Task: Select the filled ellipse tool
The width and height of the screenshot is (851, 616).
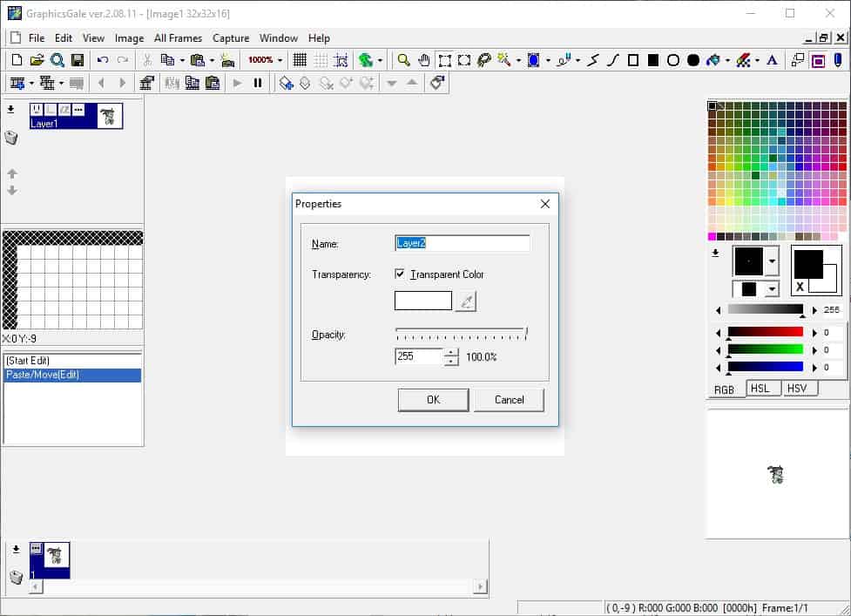Action: click(693, 60)
